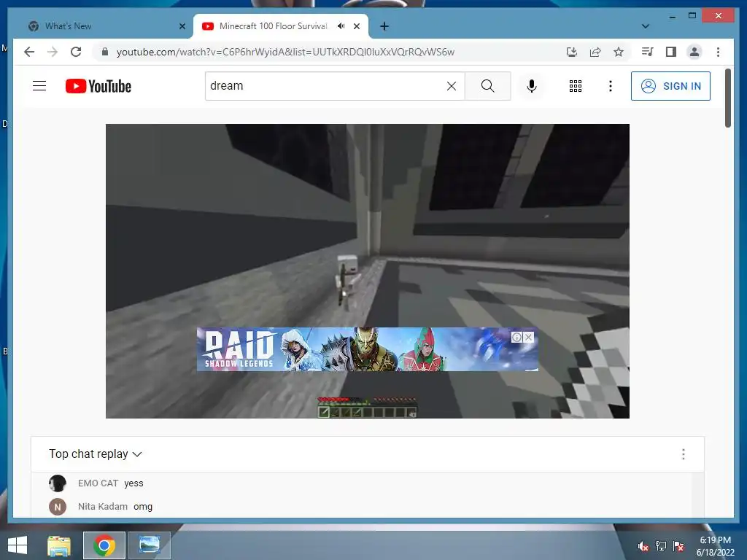View site information padlock icon
Image resolution: width=747 pixels, height=560 pixels.
(x=105, y=52)
